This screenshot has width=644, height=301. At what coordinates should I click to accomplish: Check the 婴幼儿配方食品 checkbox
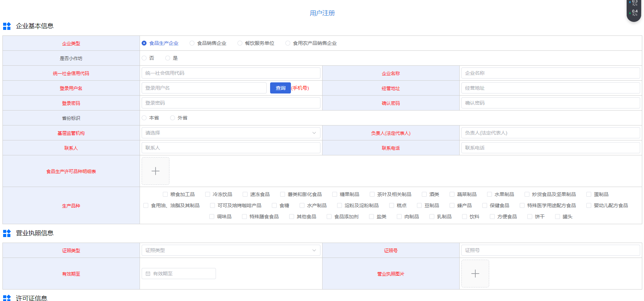pos(589,205)
